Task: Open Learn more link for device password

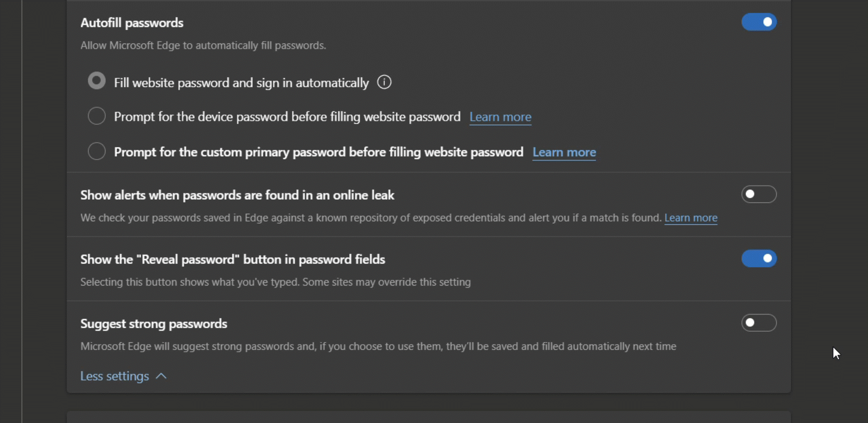Action: pos(500,117)
